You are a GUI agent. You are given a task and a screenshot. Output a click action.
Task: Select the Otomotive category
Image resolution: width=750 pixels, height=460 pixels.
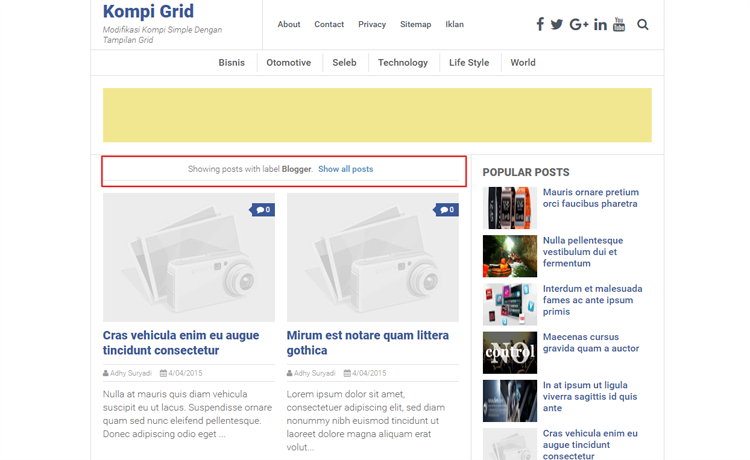pos(288,63)
